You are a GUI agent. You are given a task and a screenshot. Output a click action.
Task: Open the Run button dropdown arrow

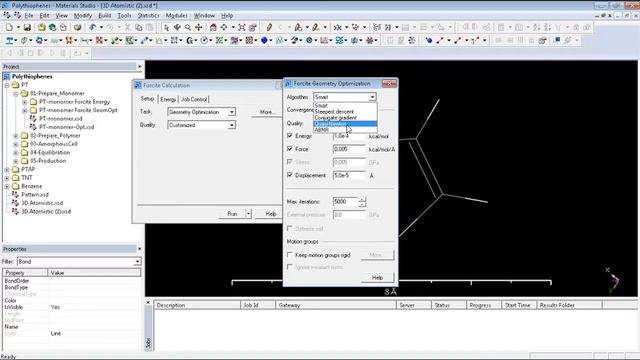248,214
